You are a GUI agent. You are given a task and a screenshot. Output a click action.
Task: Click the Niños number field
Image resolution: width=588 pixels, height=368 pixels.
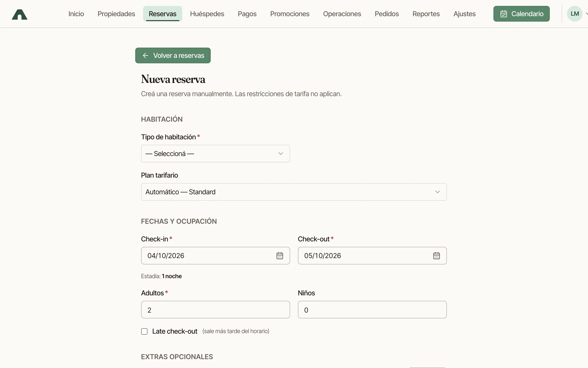tap(372, 310)
